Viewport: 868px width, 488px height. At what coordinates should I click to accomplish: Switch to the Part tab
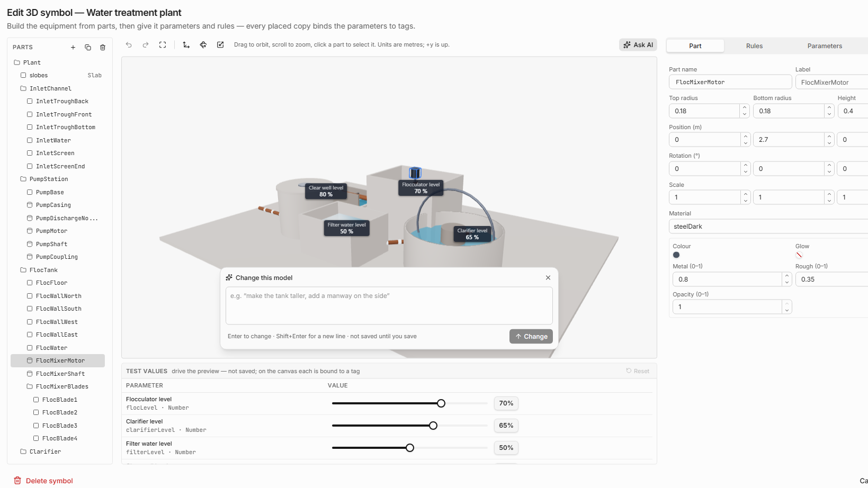(695, 46)
